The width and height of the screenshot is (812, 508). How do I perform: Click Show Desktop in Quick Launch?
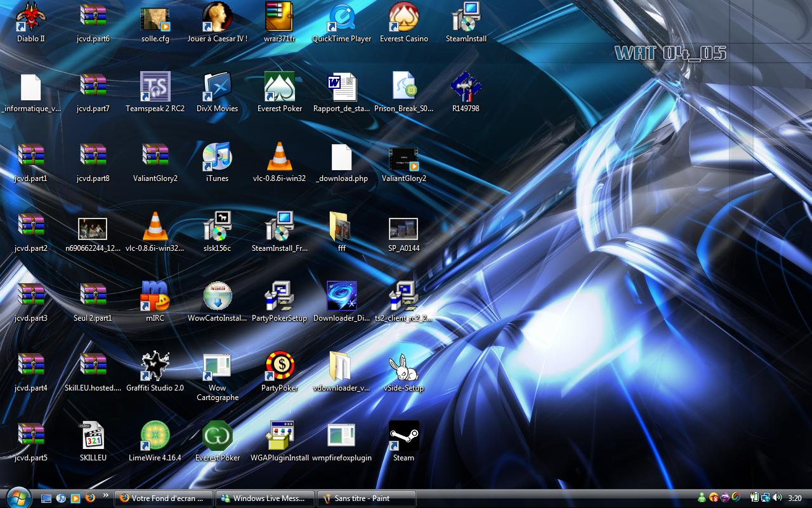point(46,498)
